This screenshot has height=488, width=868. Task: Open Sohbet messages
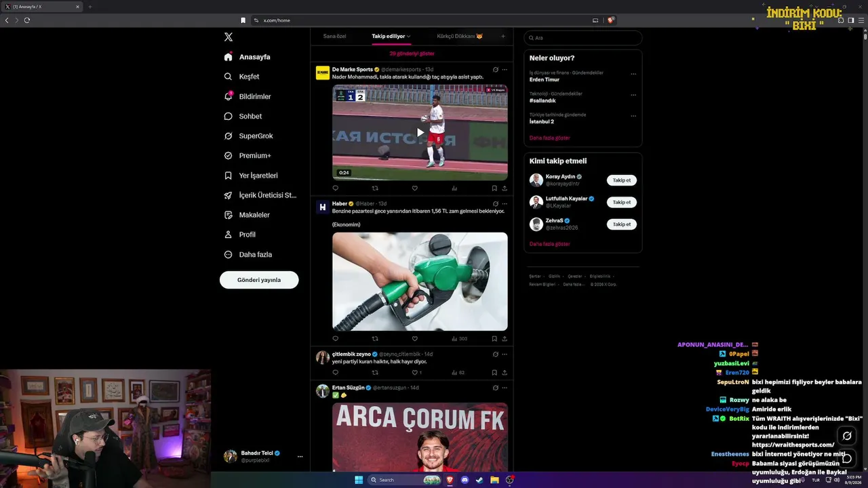243,116
